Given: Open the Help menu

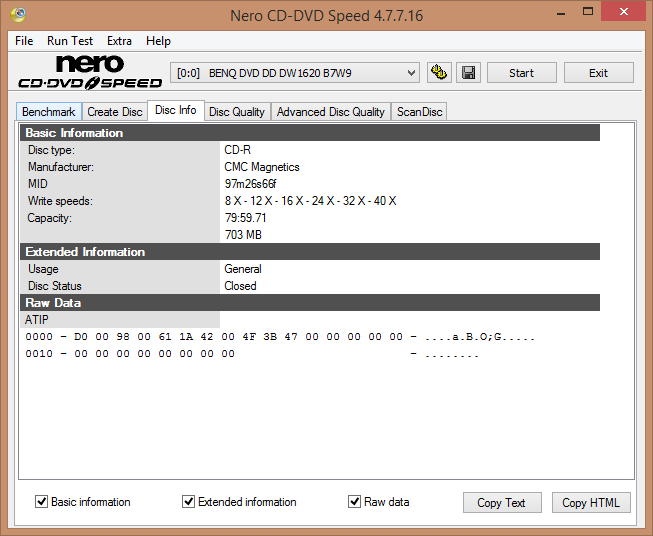Looking at the screenshot, I should (158, 41).
